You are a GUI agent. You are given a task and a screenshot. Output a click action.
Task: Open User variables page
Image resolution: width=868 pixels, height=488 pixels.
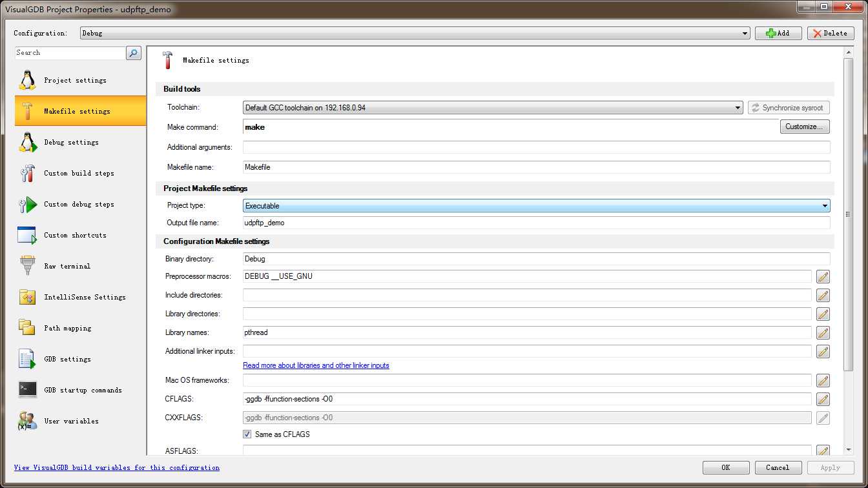pyautogui.click(x=80, y=421)
